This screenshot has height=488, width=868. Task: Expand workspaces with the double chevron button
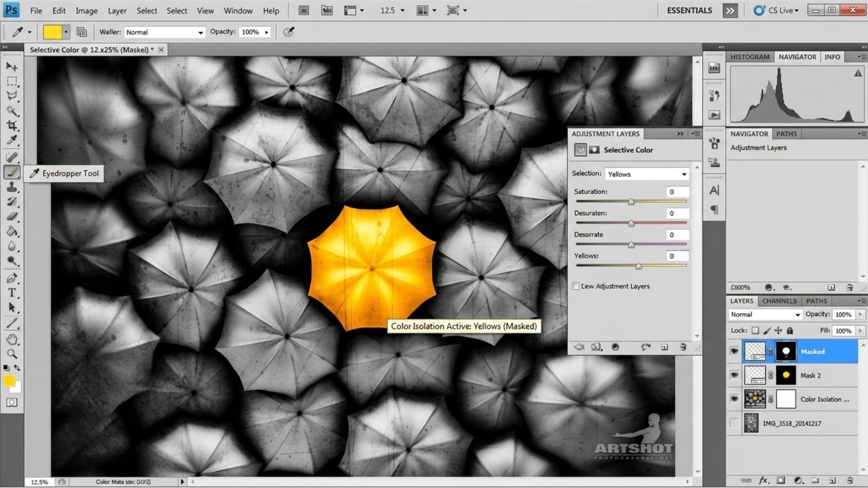[x=730, y=10]
